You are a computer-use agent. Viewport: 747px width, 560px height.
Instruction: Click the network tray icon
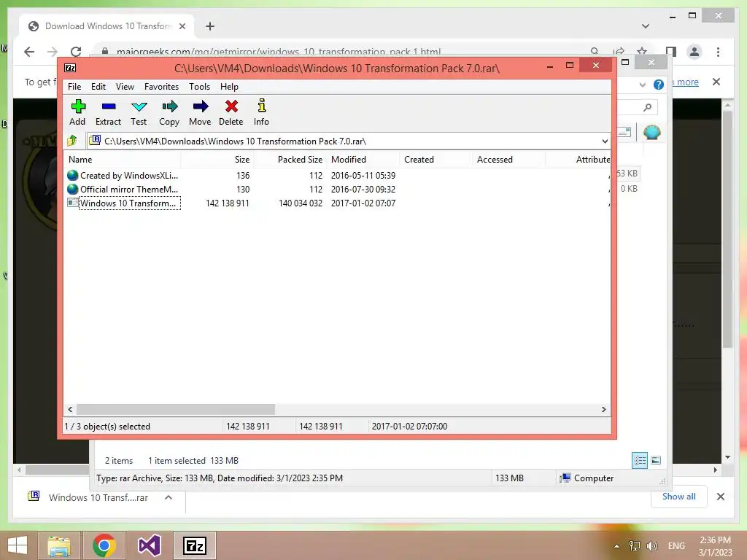635,545
